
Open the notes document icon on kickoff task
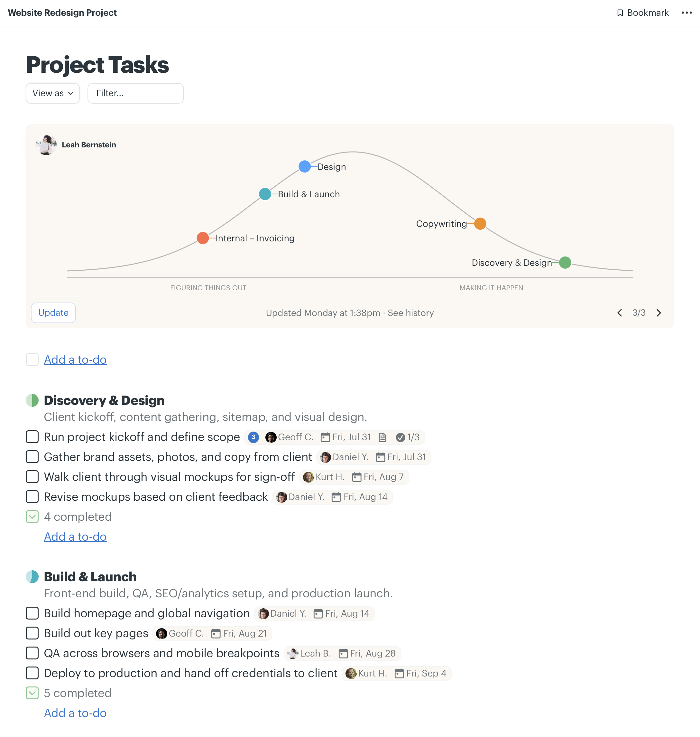point(382,437)
